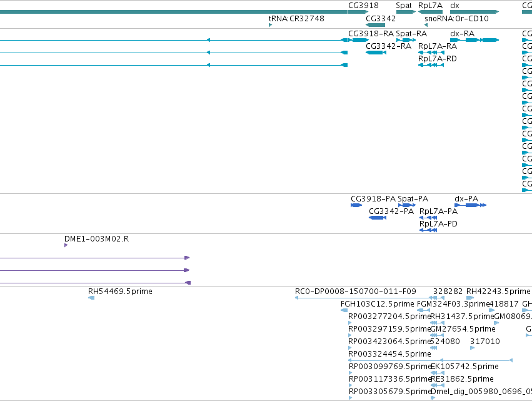The image size is (532, 401).
Task: Click the long teal gene bar left of CG3918
Action: 174,12
